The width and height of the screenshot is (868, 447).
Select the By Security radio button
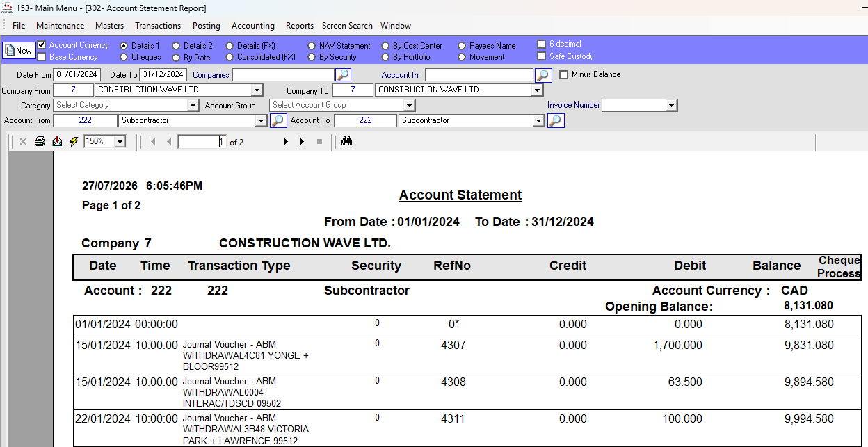coord(312,57)
